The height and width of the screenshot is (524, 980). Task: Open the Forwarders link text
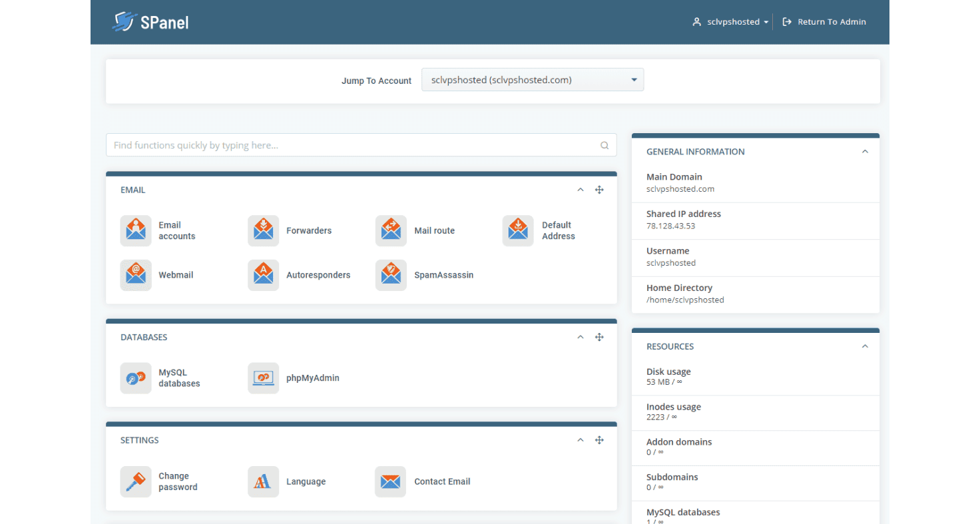pyautogui.click(x=309, y=230)
